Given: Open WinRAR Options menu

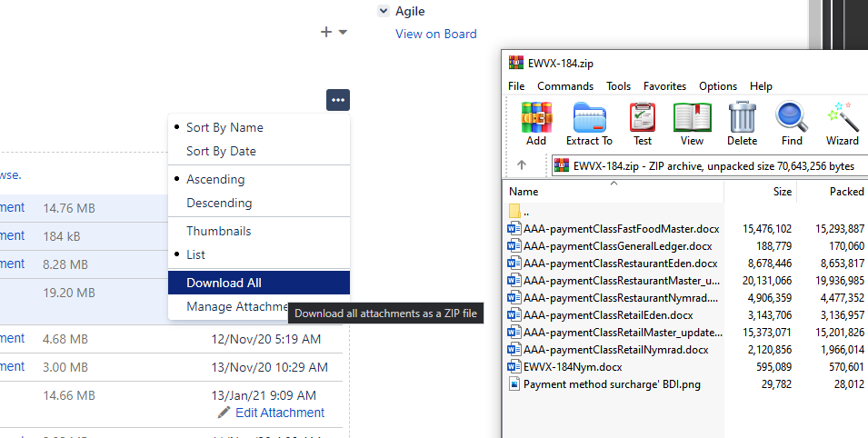Looking at the screenshot, I should (x=718, y=85).
